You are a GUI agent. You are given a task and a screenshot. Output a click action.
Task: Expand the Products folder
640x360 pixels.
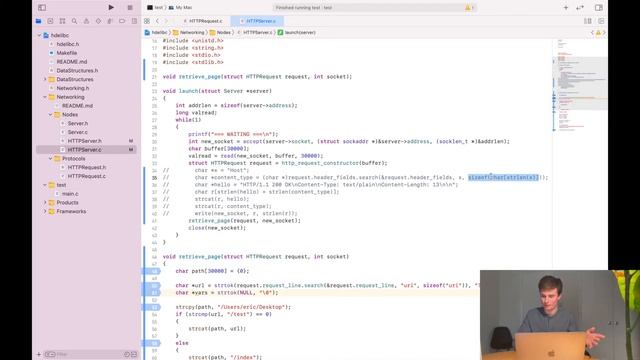45,202
